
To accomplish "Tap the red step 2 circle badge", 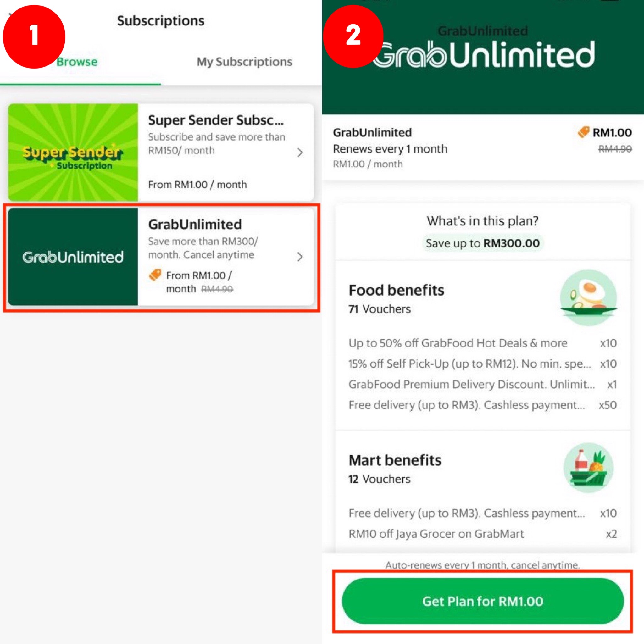I will coord(353,36).
